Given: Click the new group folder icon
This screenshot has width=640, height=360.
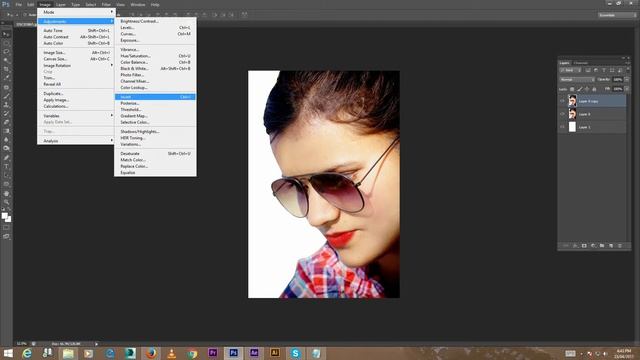Looking at the screenshot, I should point(602,246).
